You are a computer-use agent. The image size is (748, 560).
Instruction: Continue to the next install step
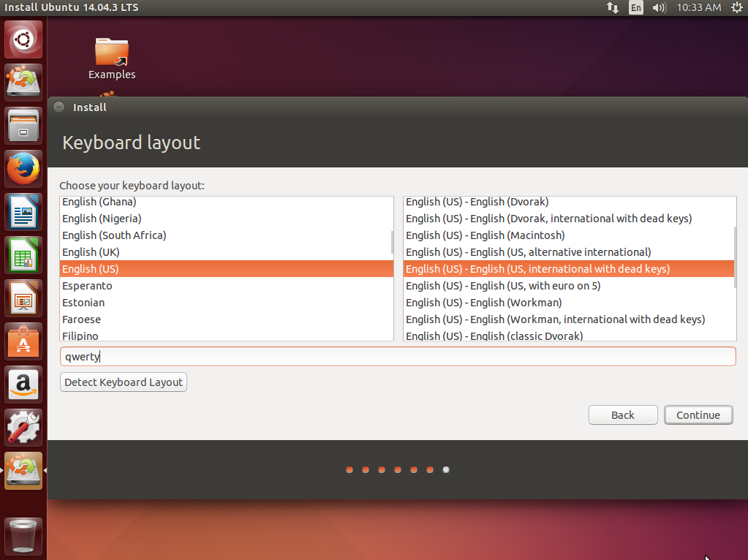pos(698,415)
